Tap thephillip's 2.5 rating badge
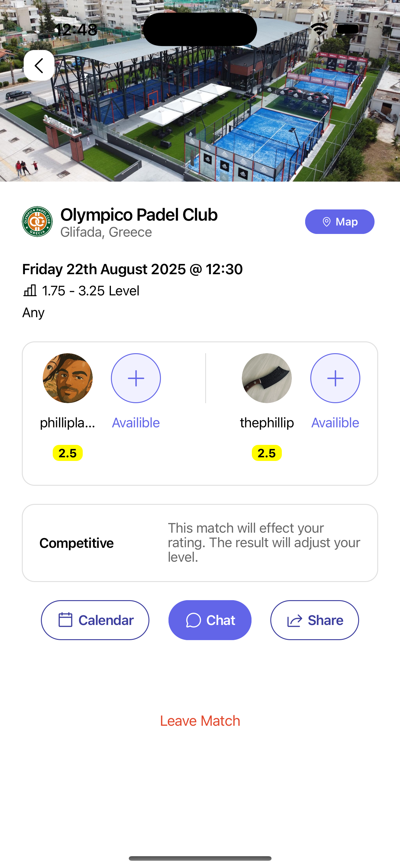Image resolution: width=400 pixels, height=868 pixels. point(267,453)
